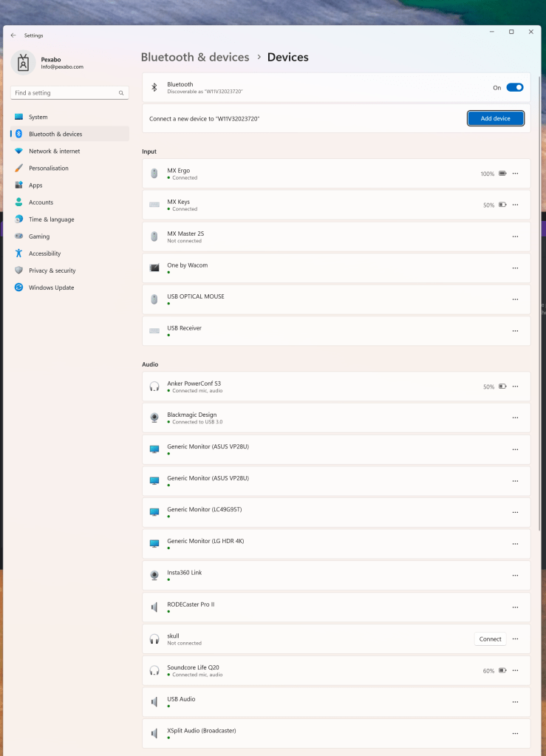Open more options for USB Audio

pos(515,702)
